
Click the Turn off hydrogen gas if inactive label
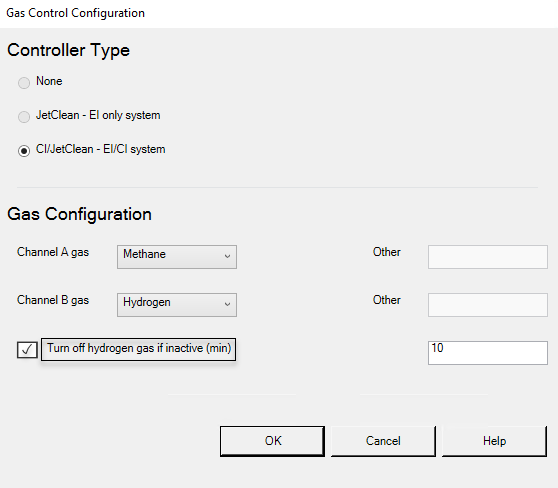pyautogui.click(x=139, y=348)
